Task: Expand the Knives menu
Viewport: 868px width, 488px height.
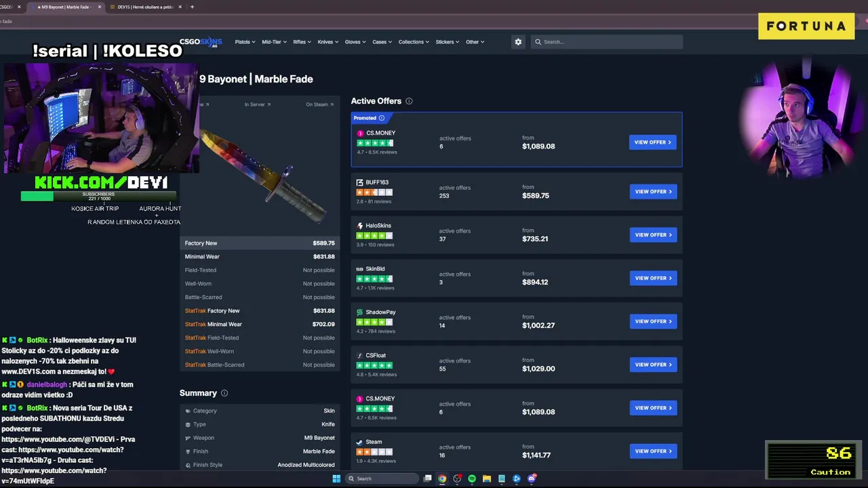Action: pos(328,42)
